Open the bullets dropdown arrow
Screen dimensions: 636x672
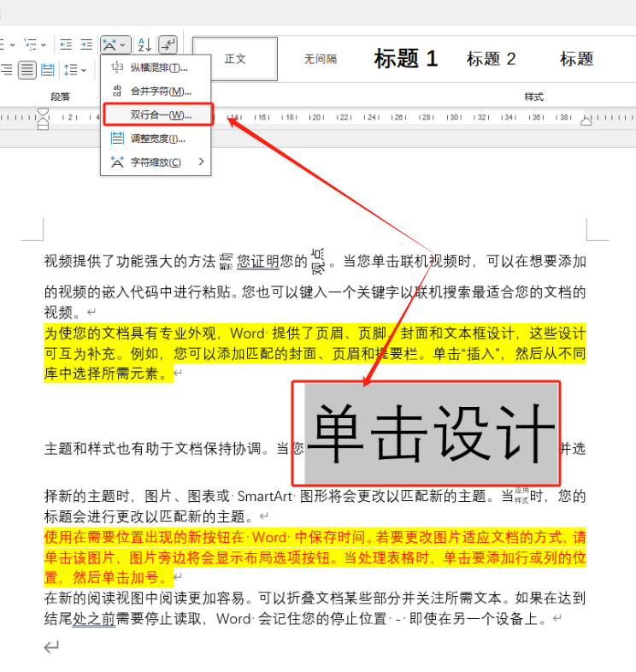point(12,44)
